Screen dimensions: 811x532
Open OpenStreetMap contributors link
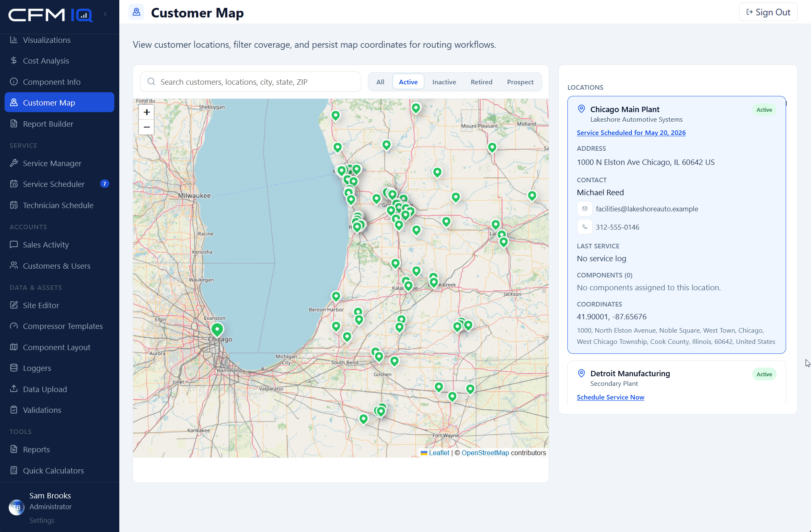tap(485, 453)
